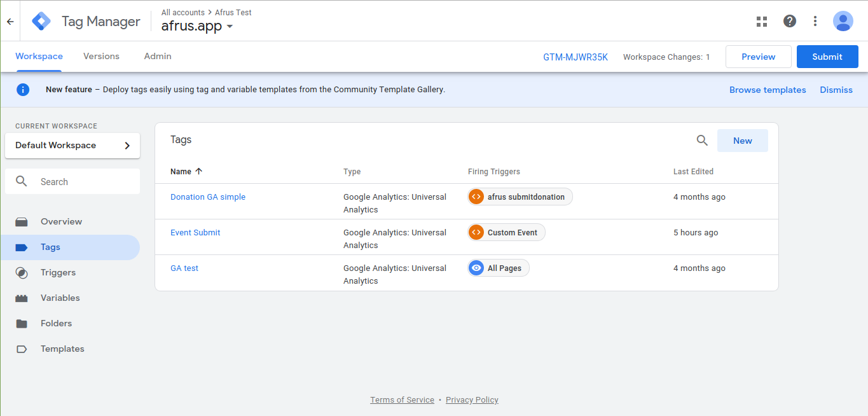Viewport: 868px width, 416px height.
Task: Click the sidebar search magnifier icon
Action: [22, 181]
